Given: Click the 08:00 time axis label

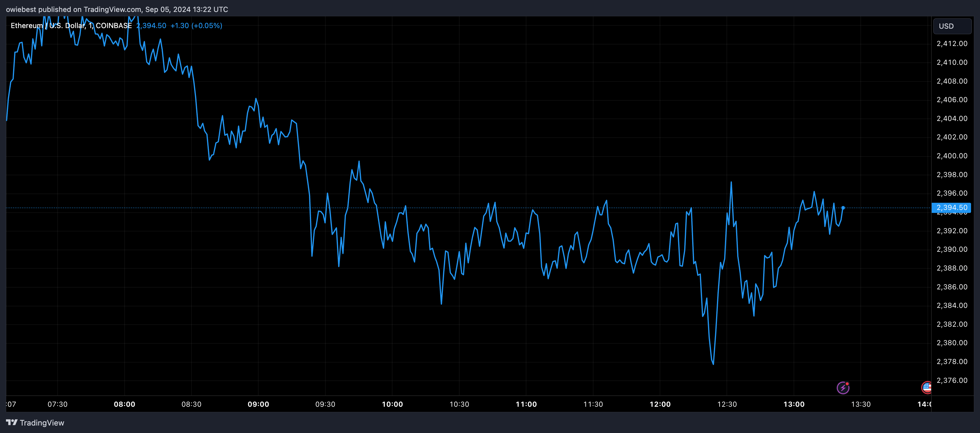Looking at the screenshot, I should pos(124,404).
